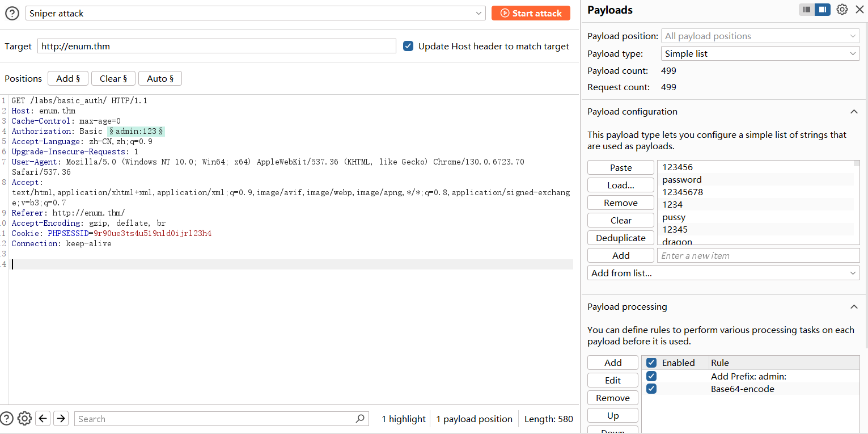Select payload 1234 in the list
868x434 pixels.
pyautogui.click(x=756, y=204)
